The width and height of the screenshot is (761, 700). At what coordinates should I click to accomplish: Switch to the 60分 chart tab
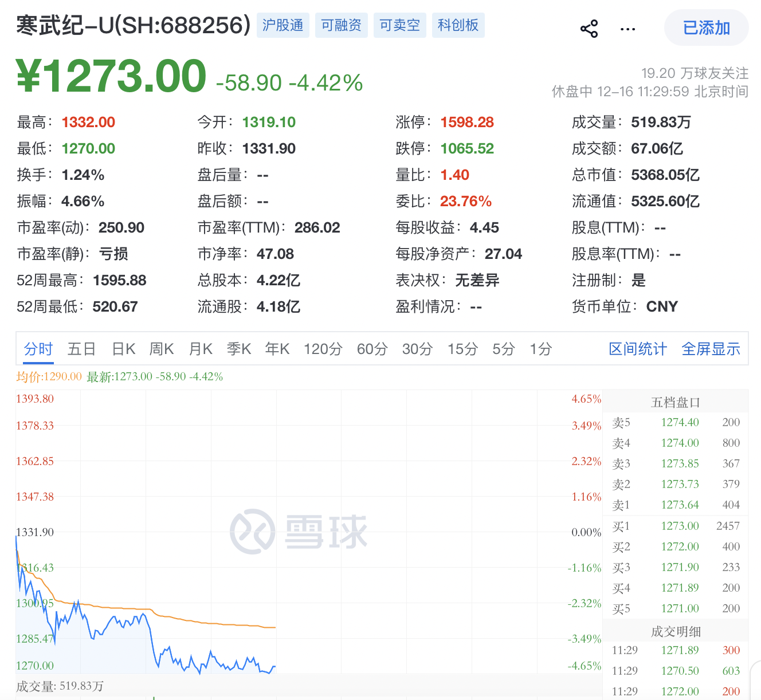tap(372, 349)
